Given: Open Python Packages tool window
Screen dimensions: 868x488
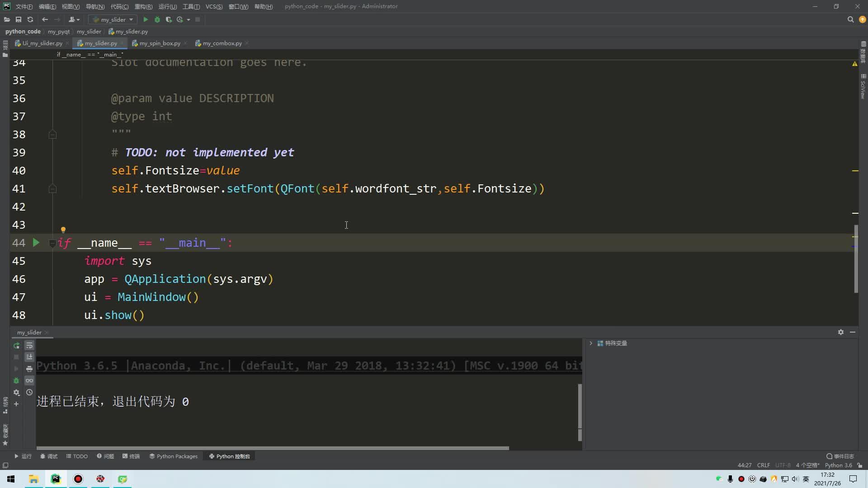Looking at the screenshot, I should [173, 456].
